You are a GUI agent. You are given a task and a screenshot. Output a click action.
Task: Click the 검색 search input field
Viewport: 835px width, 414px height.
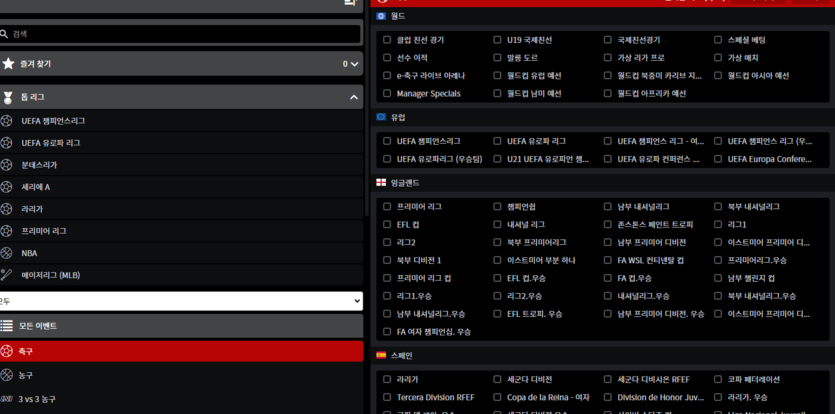pyautogui.click(x=180, y=34)
